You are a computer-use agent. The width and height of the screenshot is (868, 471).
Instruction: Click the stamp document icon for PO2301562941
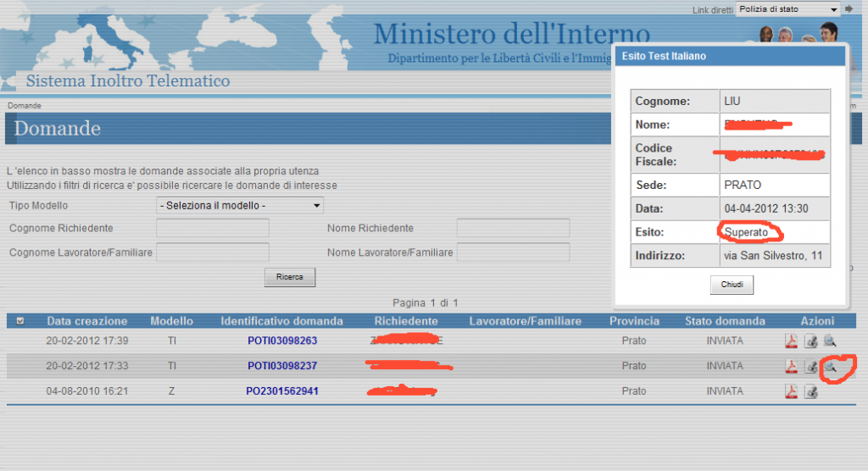click(811, 391)
